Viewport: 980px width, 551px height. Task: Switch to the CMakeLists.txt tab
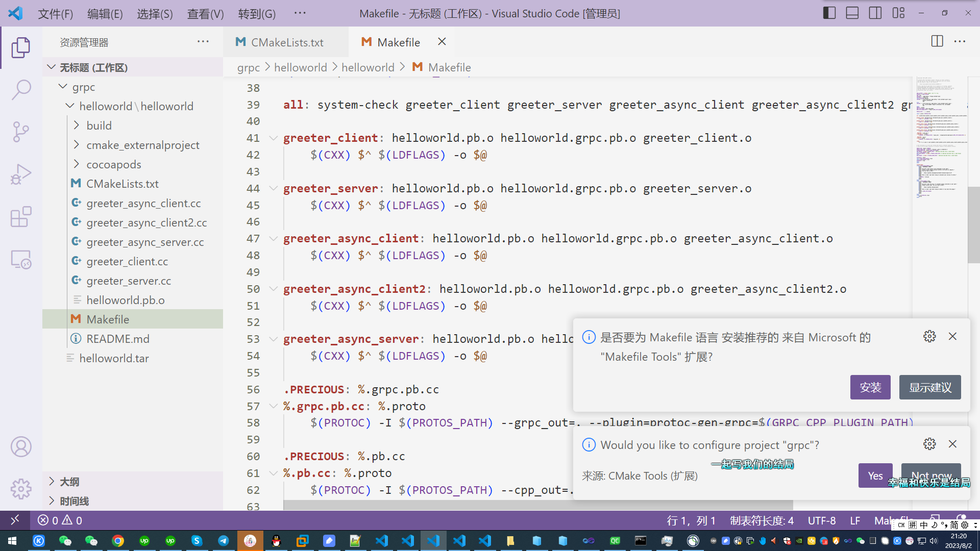pyautogui.click(x=286, y=42)
